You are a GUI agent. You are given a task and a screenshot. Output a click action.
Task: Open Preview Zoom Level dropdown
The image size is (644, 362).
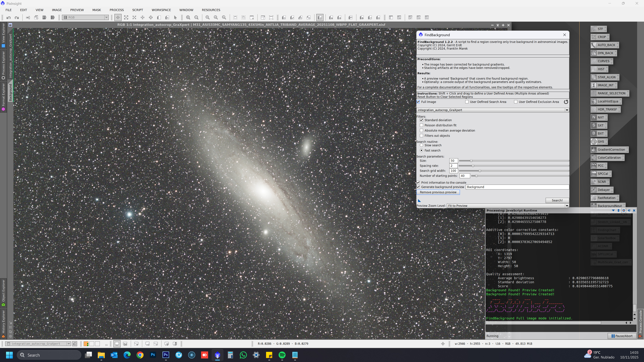(x=567, y=206)
